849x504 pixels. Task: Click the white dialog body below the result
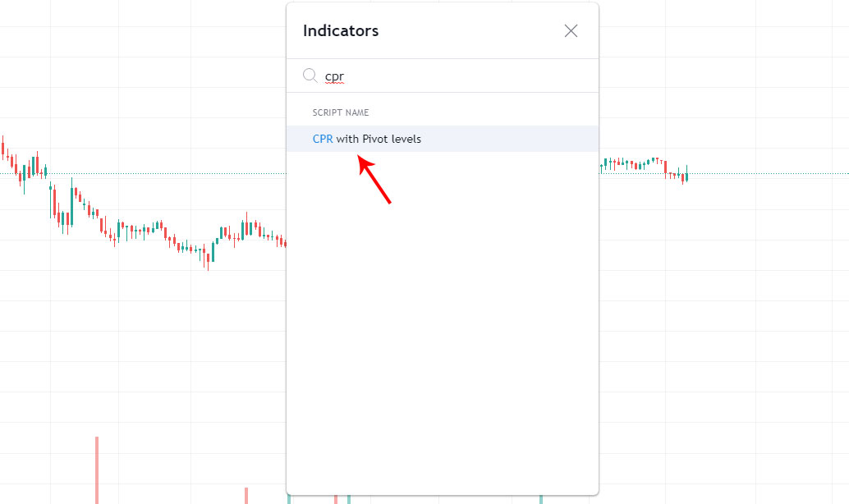point(443,328)
